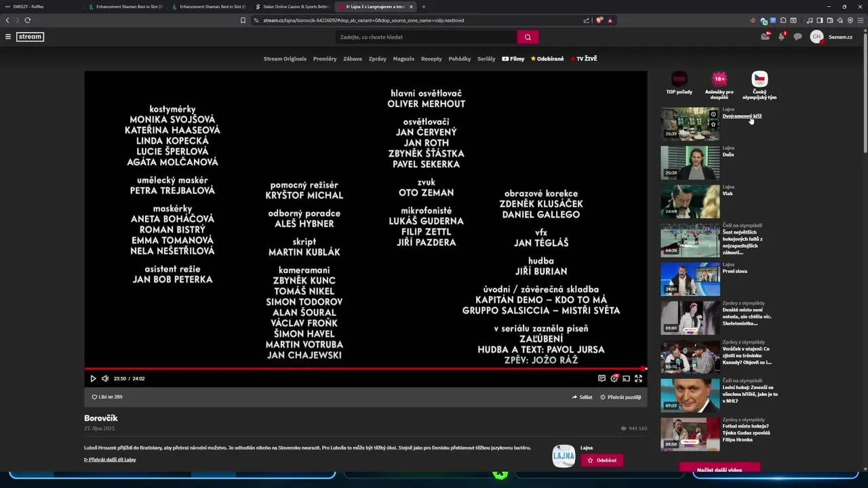
Task: Open the browser extensions puzzle icon
Action: tap(783, 20)
